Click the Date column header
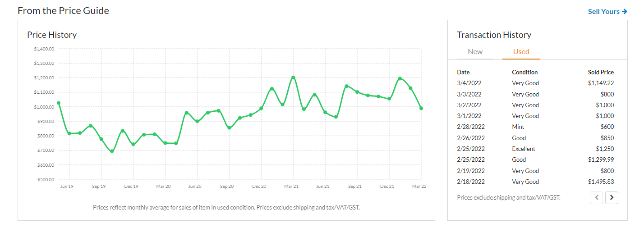 point(463,72)
